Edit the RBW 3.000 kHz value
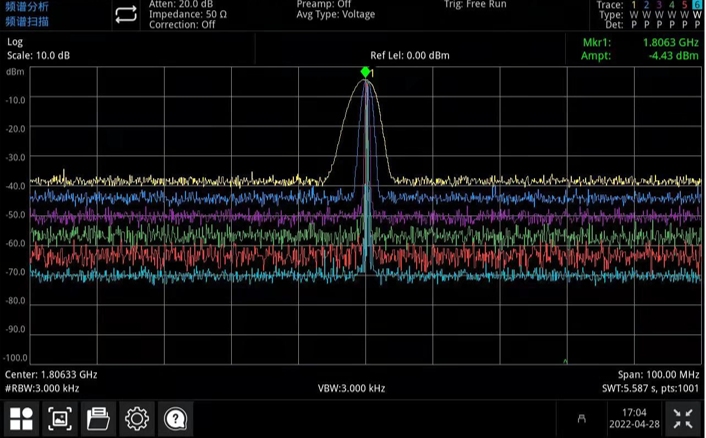706x438 pixels. (x=42, y=388)
